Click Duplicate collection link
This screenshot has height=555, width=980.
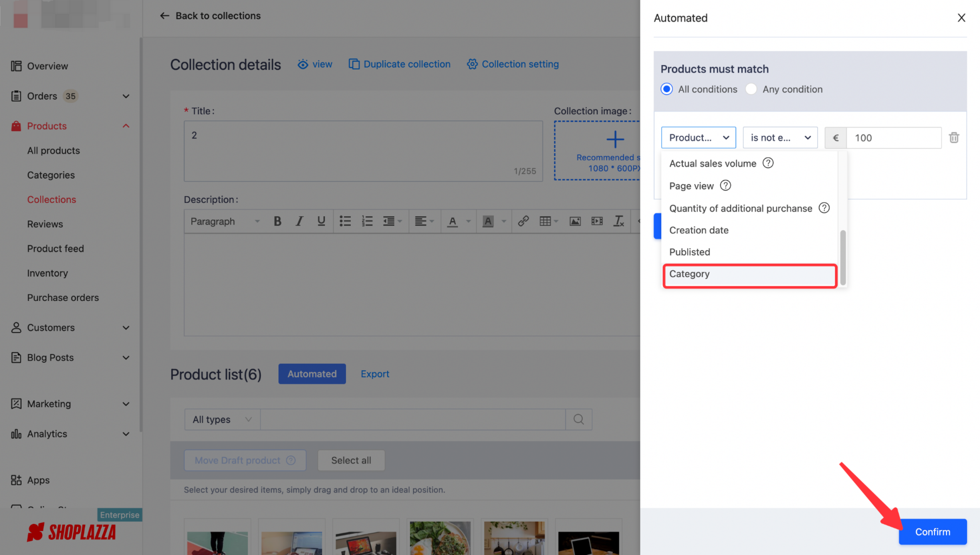tap(399, 64)
